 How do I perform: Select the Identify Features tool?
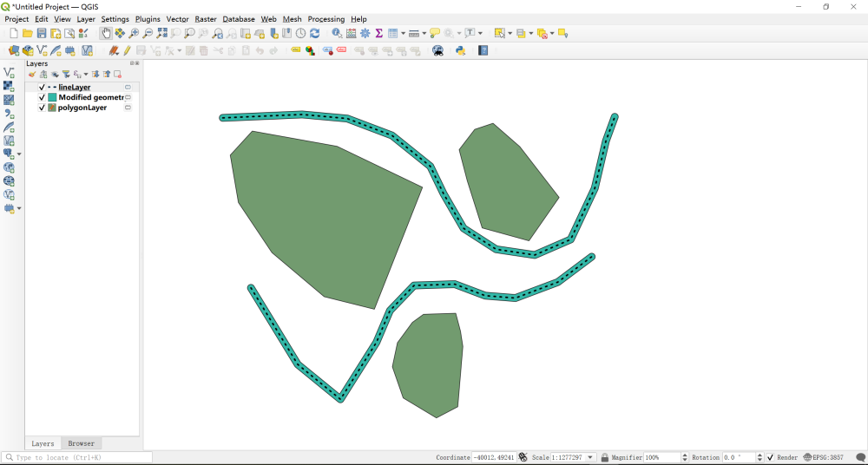(337, 33)
